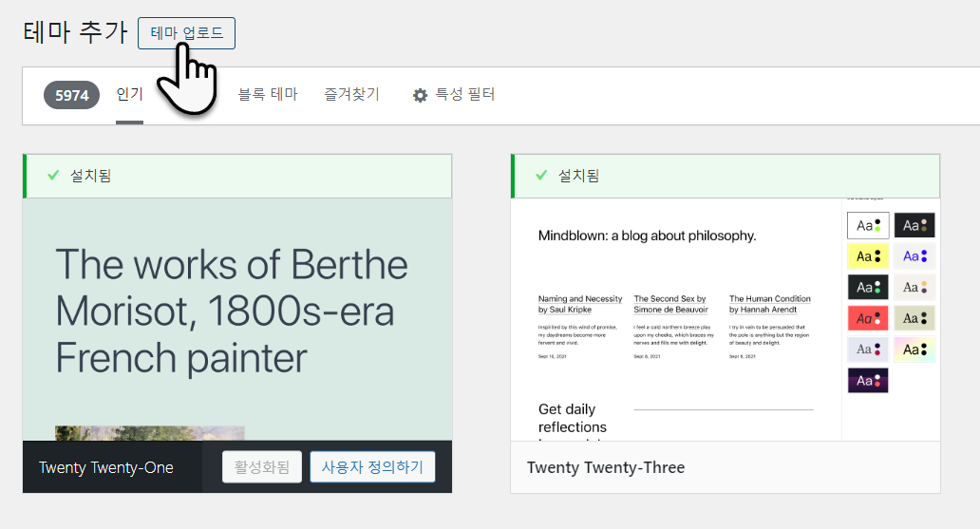Click the Twenty Twenty-Three theme name
The image size is (980, 529).
click(606, 467)
